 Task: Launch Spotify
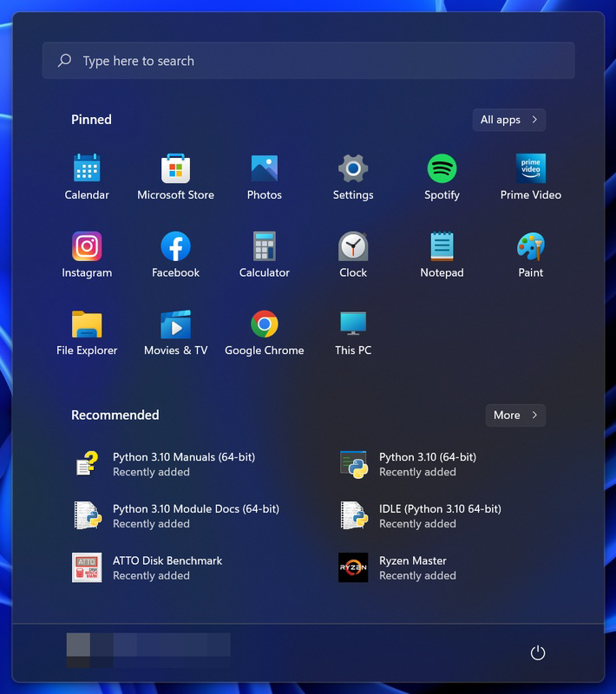pos(442,177)
